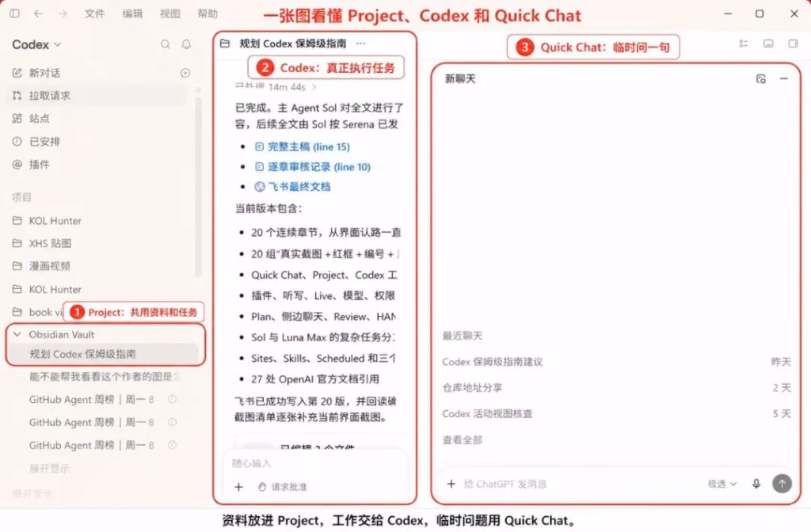Toggle the right side panel icon
The width and height of the screenshot is (811, 532).
click(793, 44)
